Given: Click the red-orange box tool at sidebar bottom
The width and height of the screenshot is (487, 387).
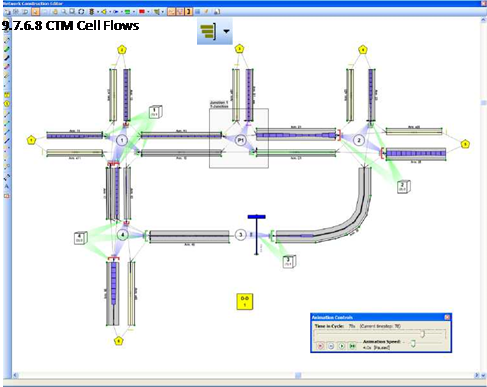Looking at the screenshot, I should click(x=7, y=196).
